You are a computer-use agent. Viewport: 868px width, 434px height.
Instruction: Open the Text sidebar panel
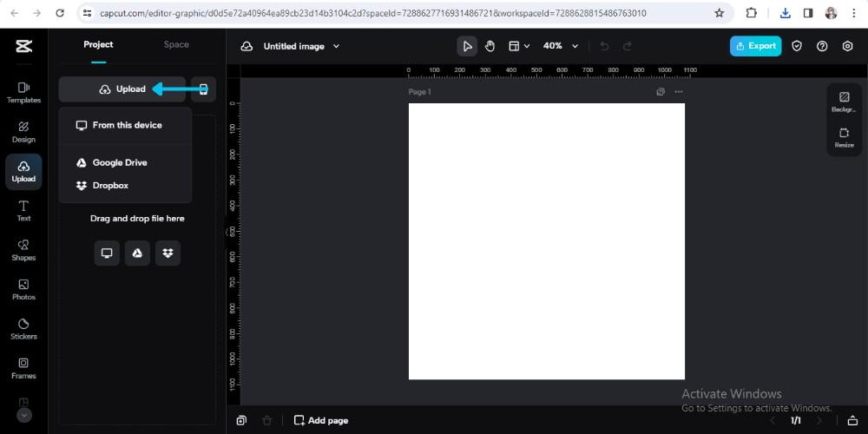click(23, 211)
